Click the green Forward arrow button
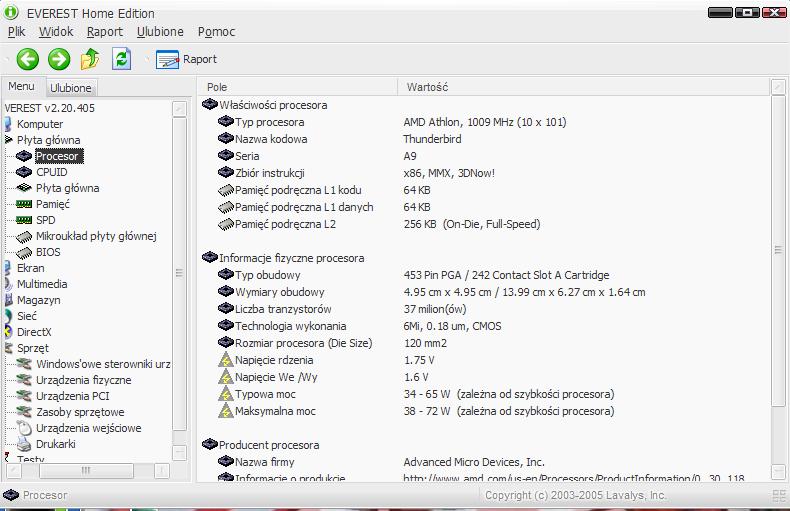 pos(59,59)
